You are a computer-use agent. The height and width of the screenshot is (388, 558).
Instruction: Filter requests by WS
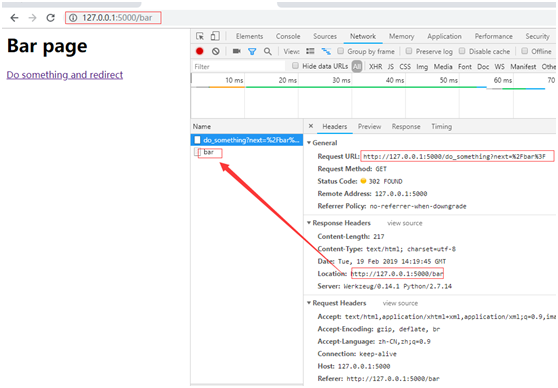click(x=500, y=67)
